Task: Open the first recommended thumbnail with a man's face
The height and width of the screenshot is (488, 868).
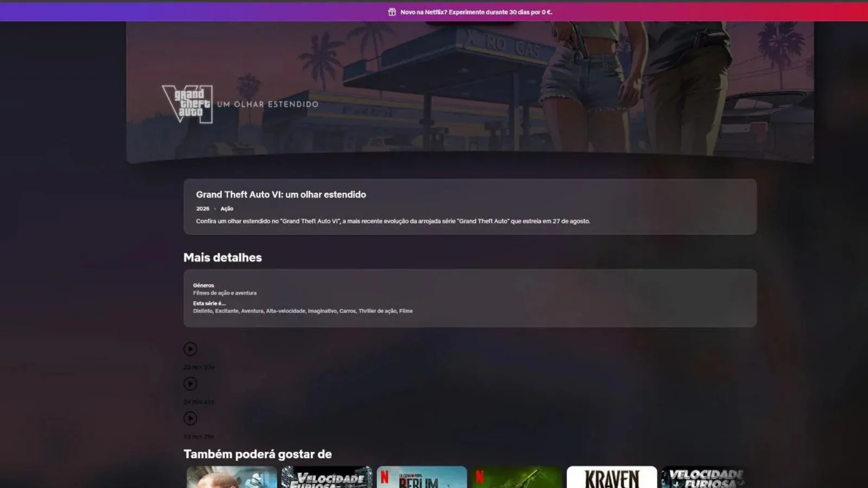Action: tap(232, 477)
